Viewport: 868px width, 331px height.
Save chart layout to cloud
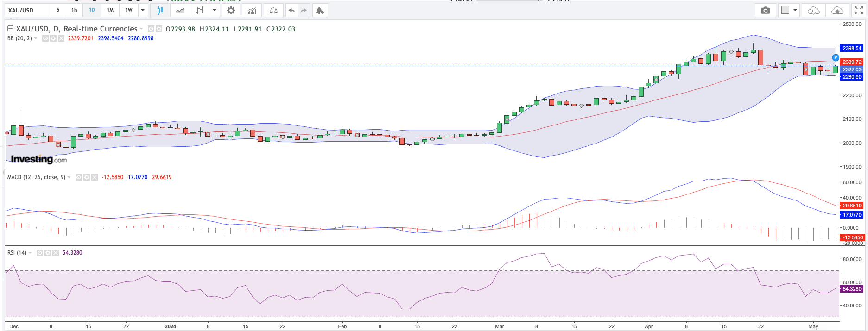(x=837, y=10)
